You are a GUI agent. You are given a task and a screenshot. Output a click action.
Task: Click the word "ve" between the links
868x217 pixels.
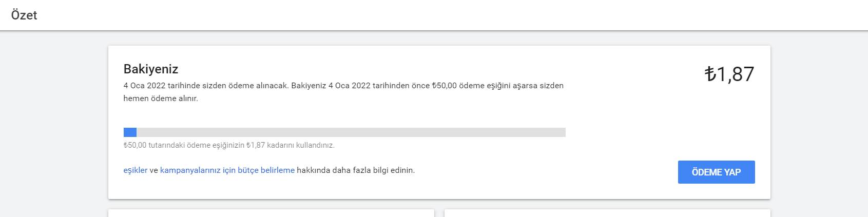click(x=154, y=170)
